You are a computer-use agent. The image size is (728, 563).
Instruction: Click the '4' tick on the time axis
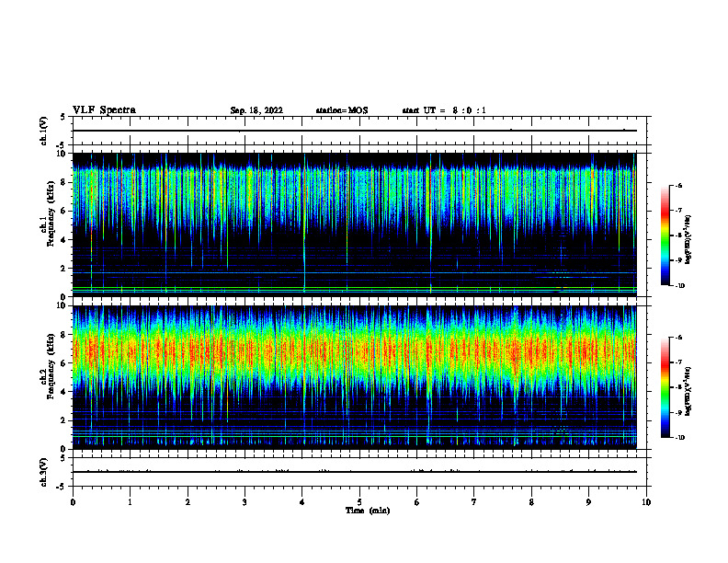[302, 502]
